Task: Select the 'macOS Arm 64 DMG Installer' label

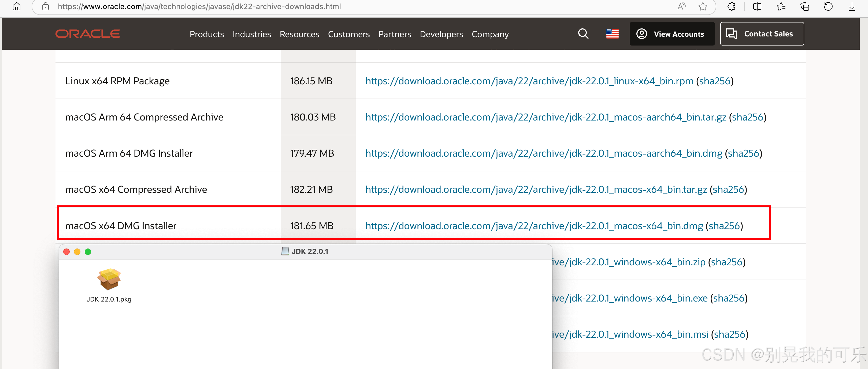Action: (129, 153)
